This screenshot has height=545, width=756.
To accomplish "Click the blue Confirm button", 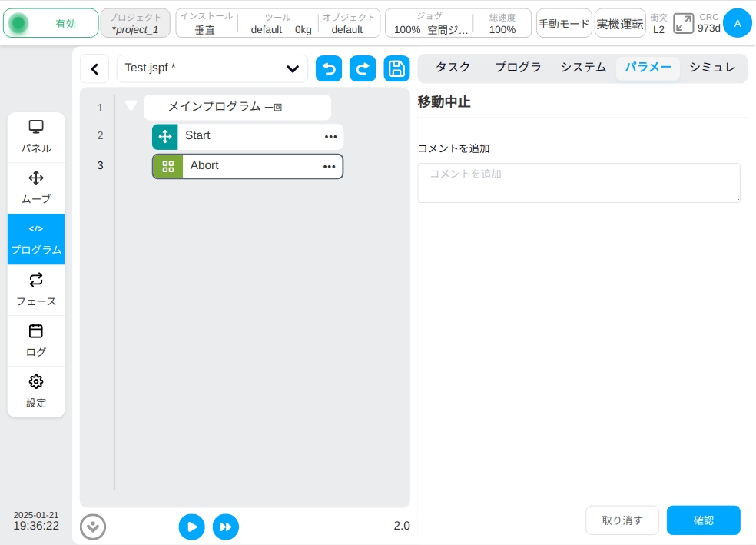I will (x=704, y=520).
